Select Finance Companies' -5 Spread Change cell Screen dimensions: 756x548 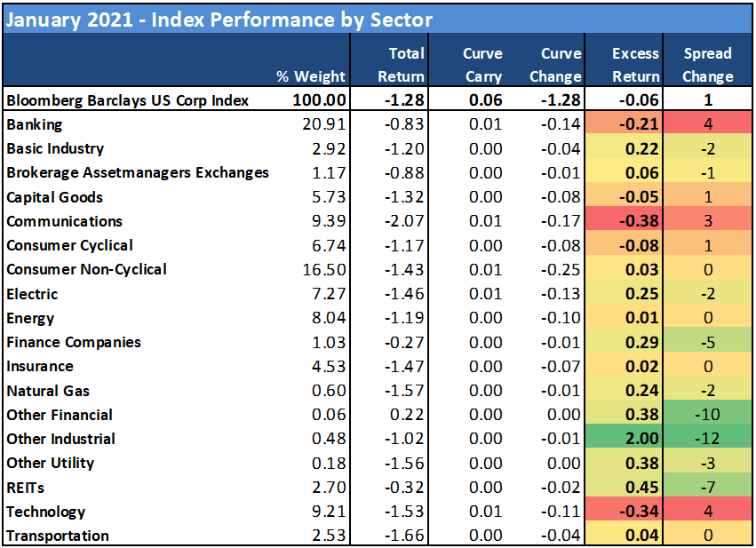708,342
